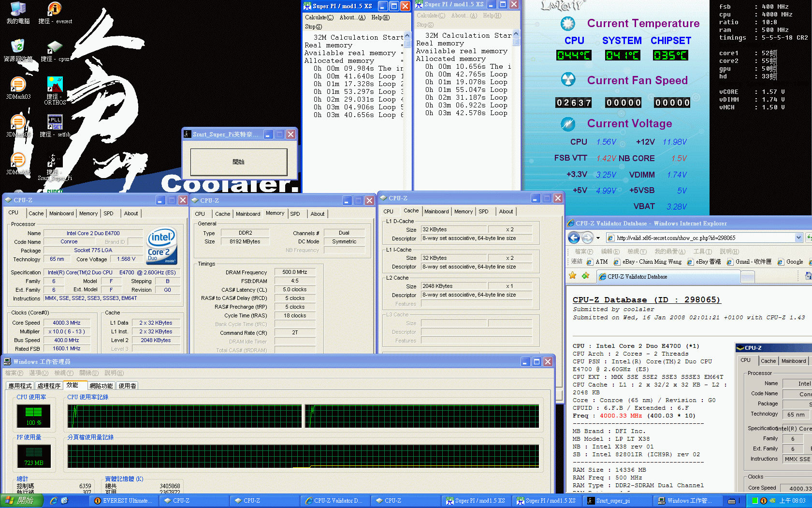The height and width of the screenshot is (508, 812).
Task: Open the Gmail - 收件匣 link
Action: [749, 262]
